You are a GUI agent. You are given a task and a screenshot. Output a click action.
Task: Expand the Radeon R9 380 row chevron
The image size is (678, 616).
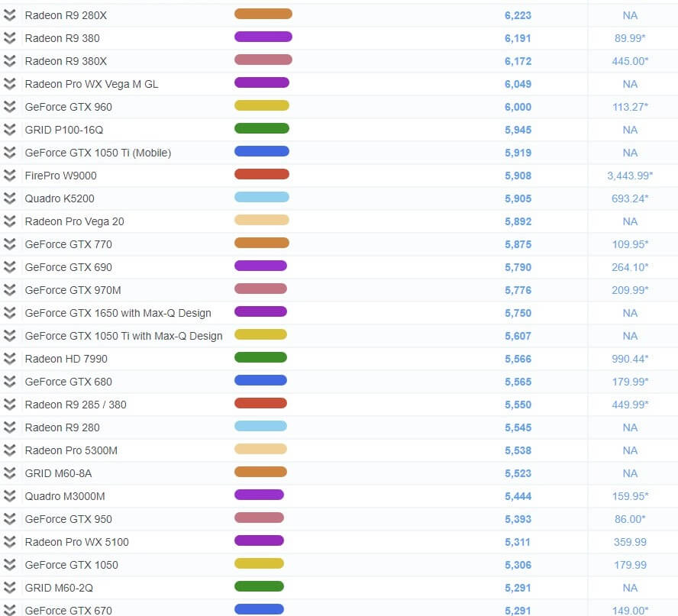pos(9,38)
